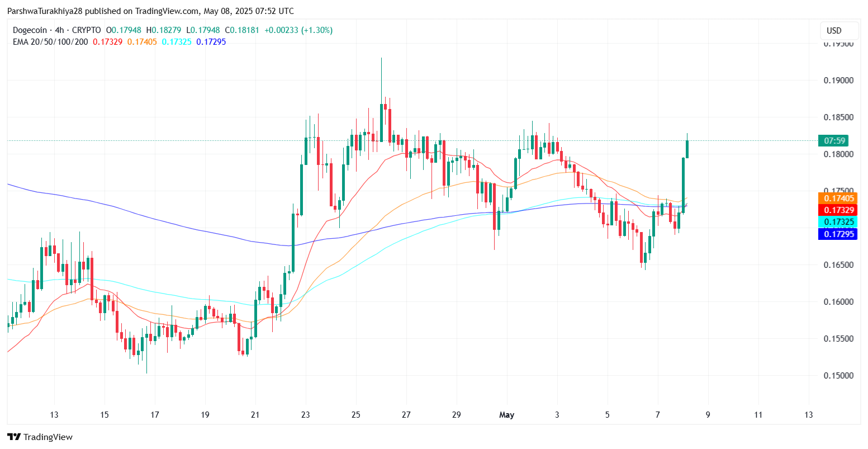
Task: Select the 23 date on time axis
Action: pos(305,415)
